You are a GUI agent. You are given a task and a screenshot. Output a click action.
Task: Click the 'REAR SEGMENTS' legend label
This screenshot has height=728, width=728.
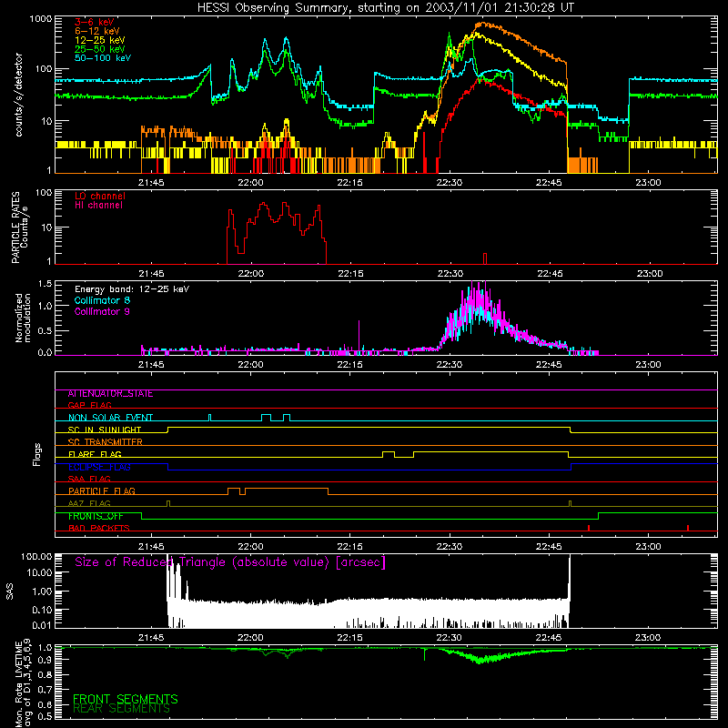coord(122,709)
